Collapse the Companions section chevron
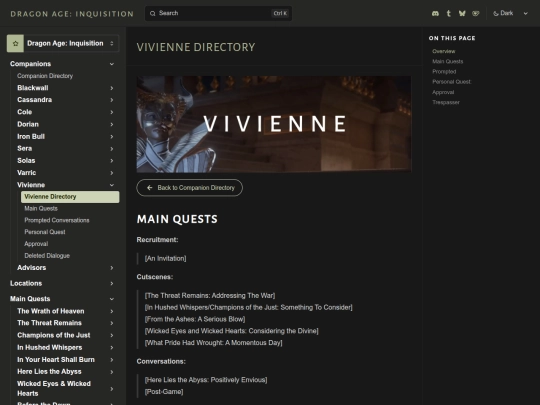Viewport: 540px width, 405px height. point(112,64)
